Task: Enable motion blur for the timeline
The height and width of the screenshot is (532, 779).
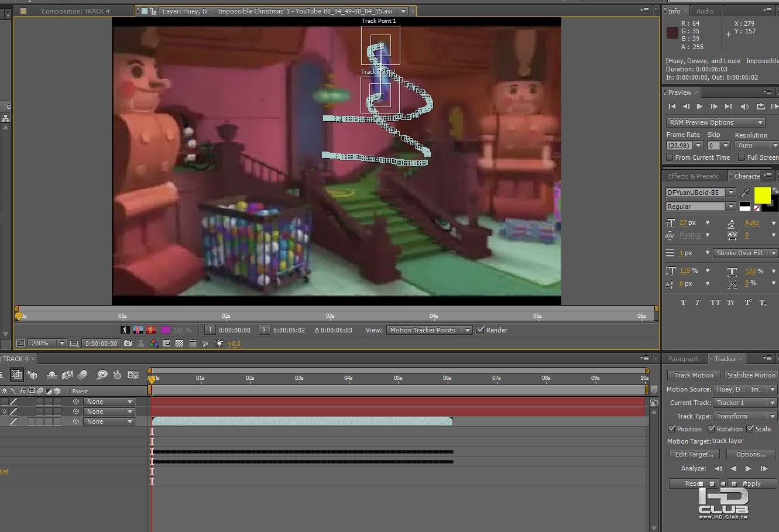Action: (x=83, y=375)
